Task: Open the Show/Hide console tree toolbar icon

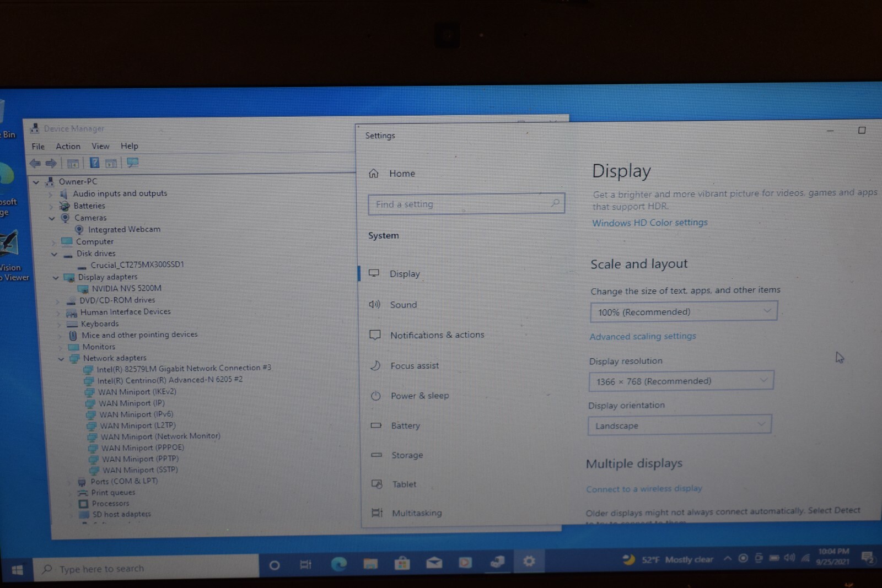Action: tap(72, 163)
